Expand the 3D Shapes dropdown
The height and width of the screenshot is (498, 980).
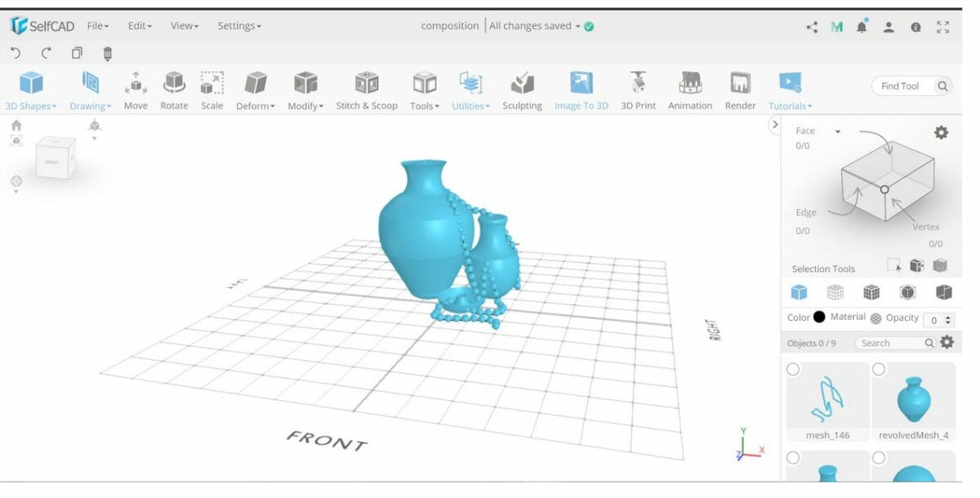[x=31, y=106]
